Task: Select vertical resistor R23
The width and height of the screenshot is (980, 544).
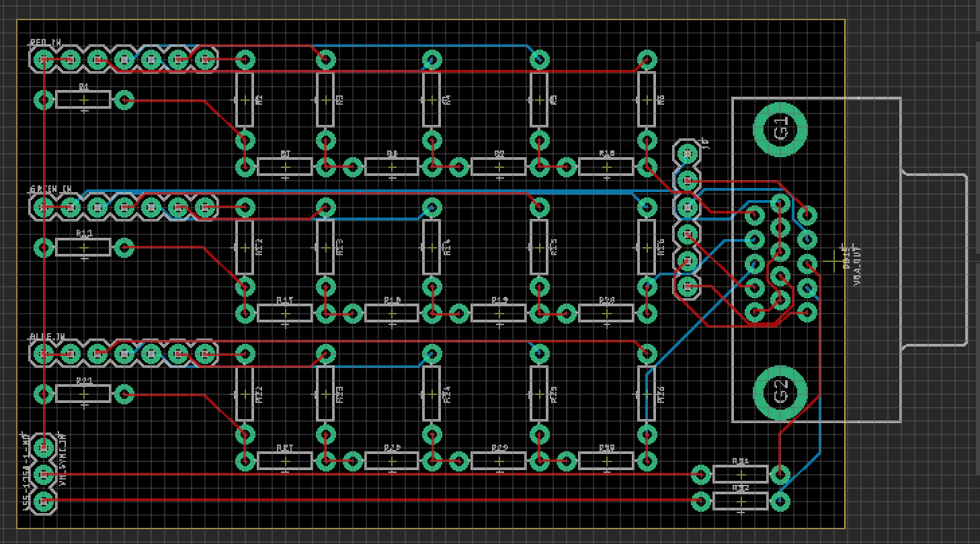Action: 325,394
